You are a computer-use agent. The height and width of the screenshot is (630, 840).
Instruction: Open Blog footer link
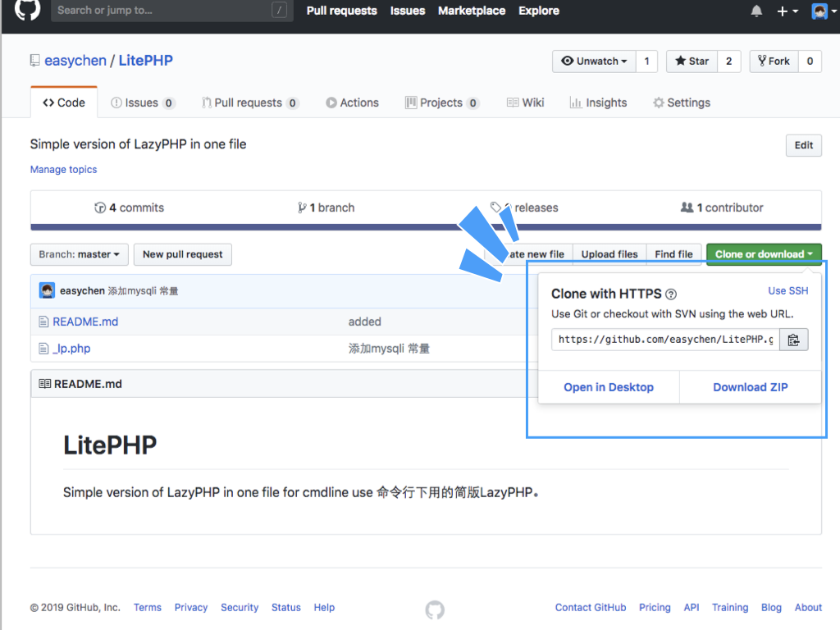point(771,608)
